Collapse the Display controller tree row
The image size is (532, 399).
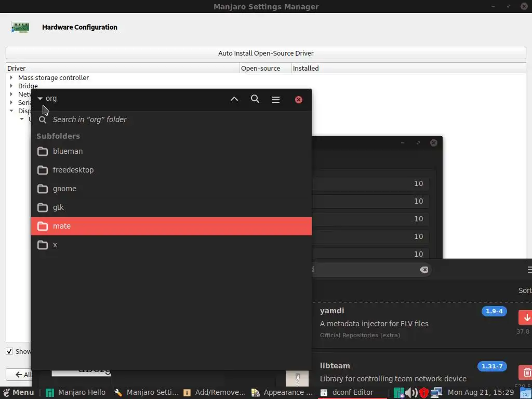pos(11,111)
